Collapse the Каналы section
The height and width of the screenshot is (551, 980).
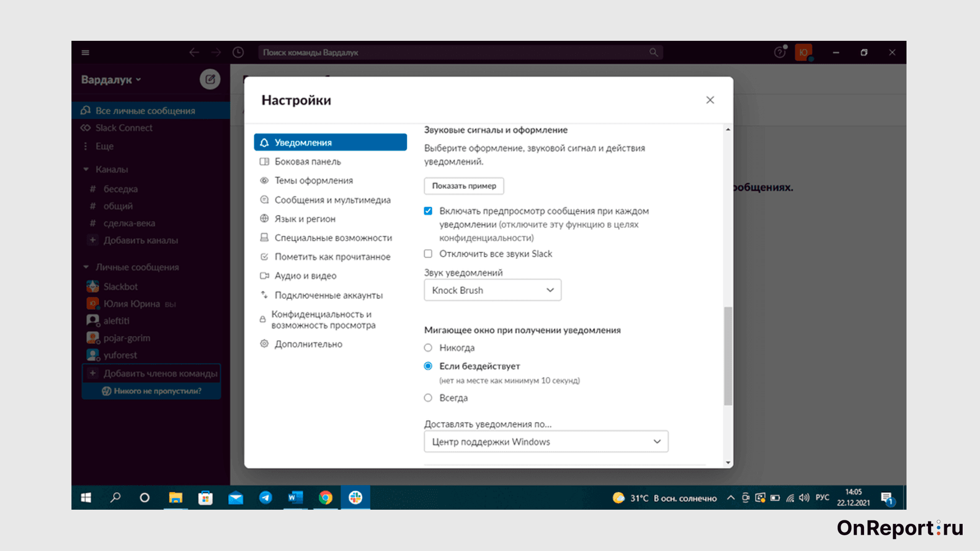point(86,169)
